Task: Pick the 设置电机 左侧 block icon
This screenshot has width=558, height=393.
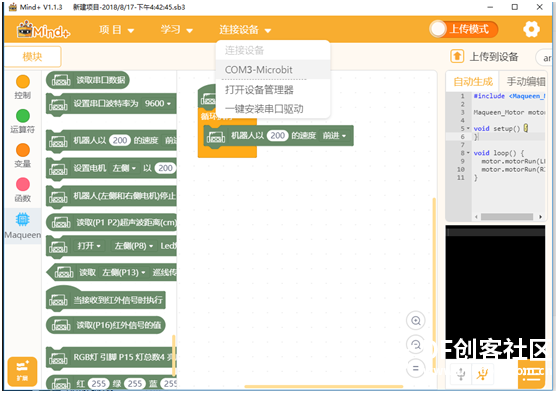Action: pyautogui.click(x=58, y=168)
